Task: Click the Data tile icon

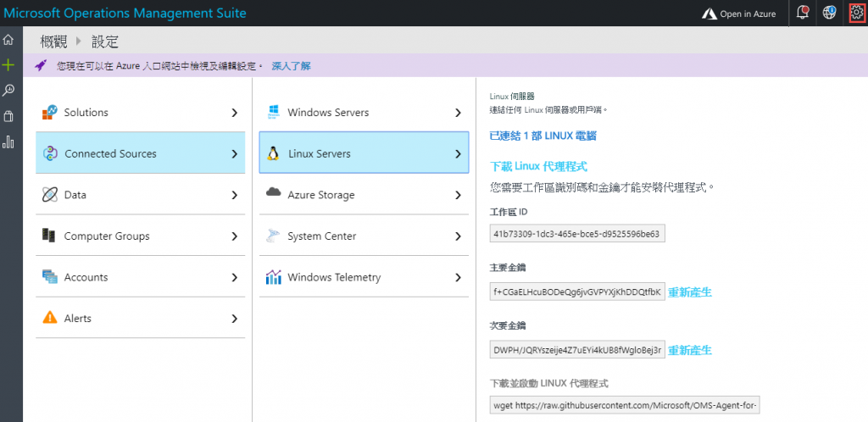Action: pos(50,195)
